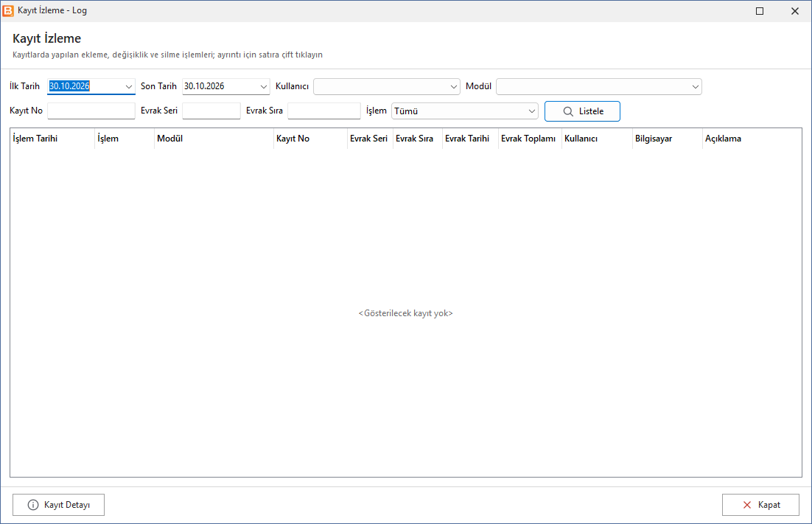Viewport: 812px width, 524px height.
Task: Open the İşlem dropdown showing Tümü
Action: tap(531, 111)
